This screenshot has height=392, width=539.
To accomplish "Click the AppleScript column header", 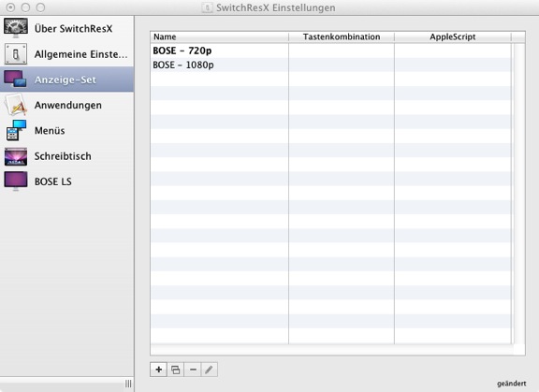I will [453, 36].
